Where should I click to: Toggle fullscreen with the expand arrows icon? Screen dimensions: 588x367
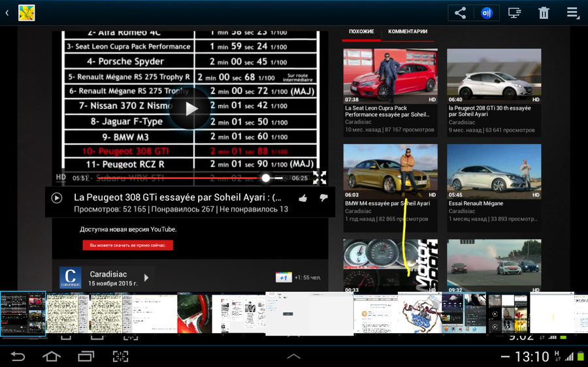[x=319, y=178]
